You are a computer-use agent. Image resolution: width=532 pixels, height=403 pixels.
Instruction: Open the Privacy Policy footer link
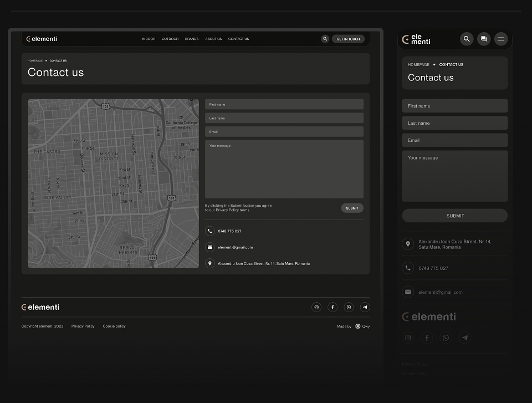[83, 327]
